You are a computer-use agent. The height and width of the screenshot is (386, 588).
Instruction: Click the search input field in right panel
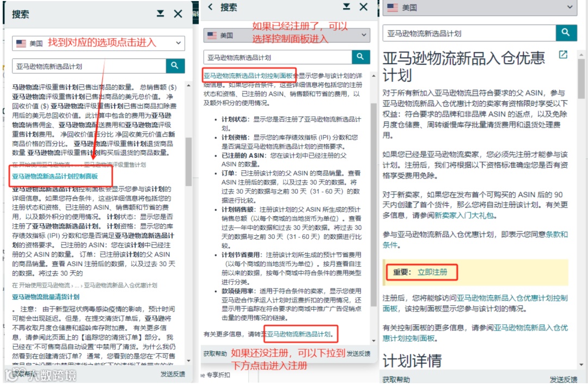(469, 33)
